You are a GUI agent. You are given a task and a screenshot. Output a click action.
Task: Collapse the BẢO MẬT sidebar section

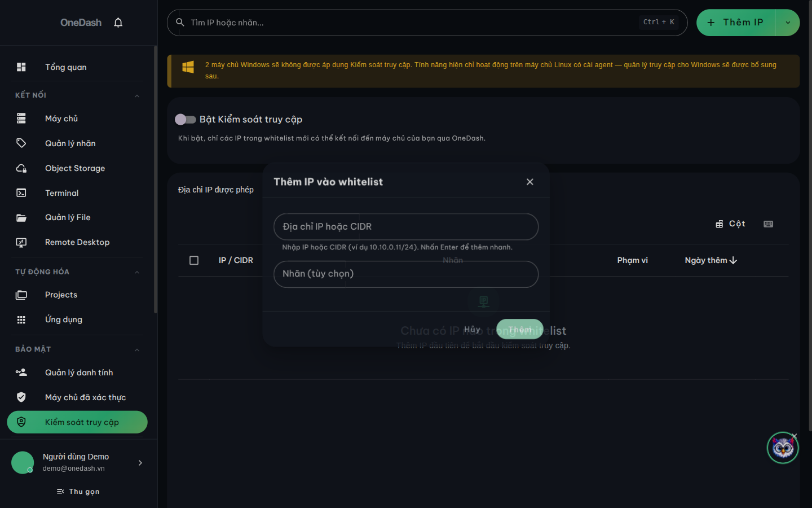pyautogui.click(x=137, y=349)
